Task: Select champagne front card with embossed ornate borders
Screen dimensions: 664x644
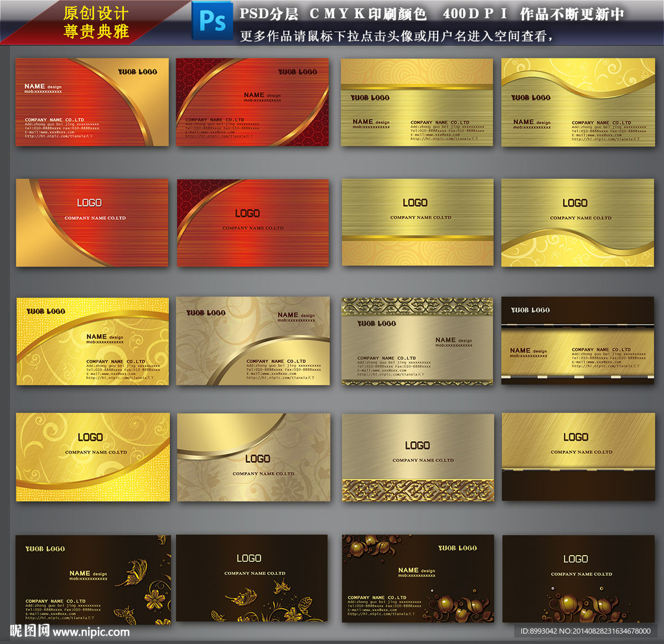Action: click(x=417, y=341)
